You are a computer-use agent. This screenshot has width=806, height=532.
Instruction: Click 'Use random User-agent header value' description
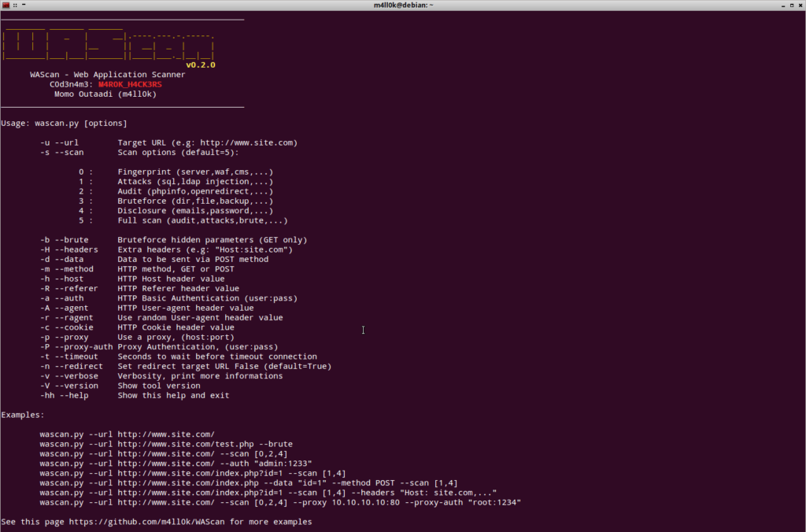tap(200, 318)
